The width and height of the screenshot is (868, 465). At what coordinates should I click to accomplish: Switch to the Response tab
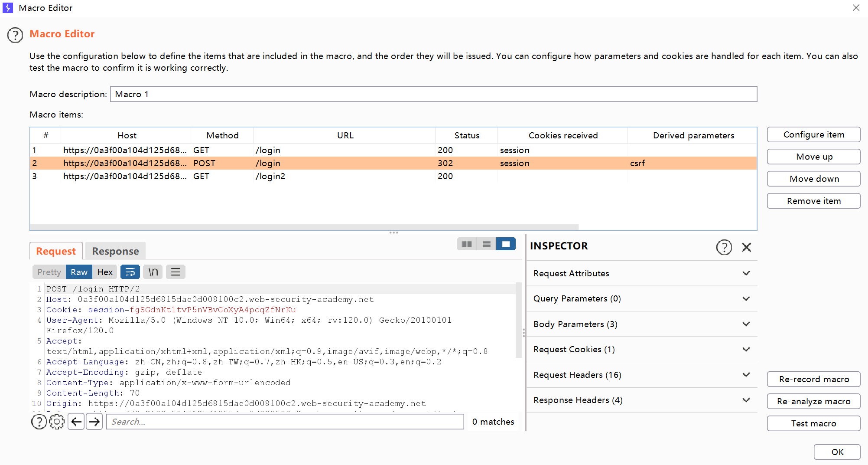[x=115, y=251]
